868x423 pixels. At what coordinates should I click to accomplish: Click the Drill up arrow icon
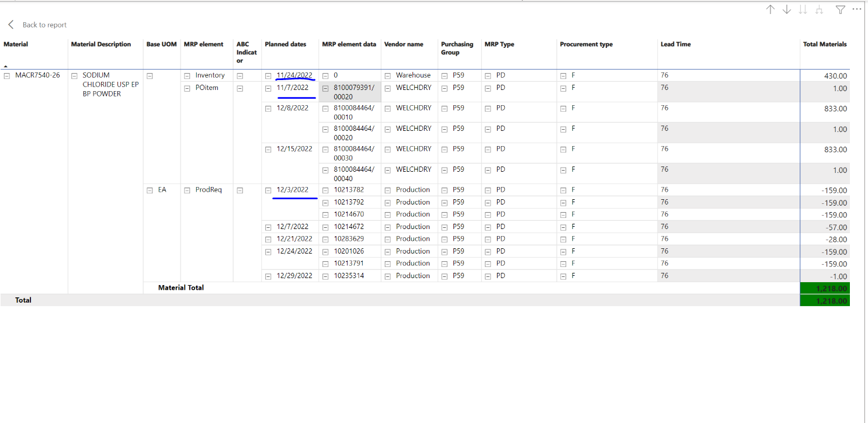coord(770,9)
